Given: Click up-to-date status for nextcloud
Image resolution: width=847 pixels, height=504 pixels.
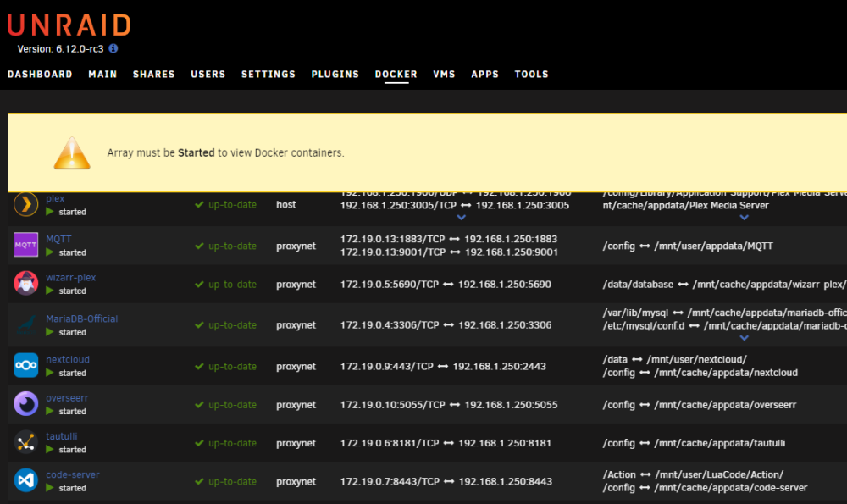Looking at the screenshot, I should click(232, 366).
